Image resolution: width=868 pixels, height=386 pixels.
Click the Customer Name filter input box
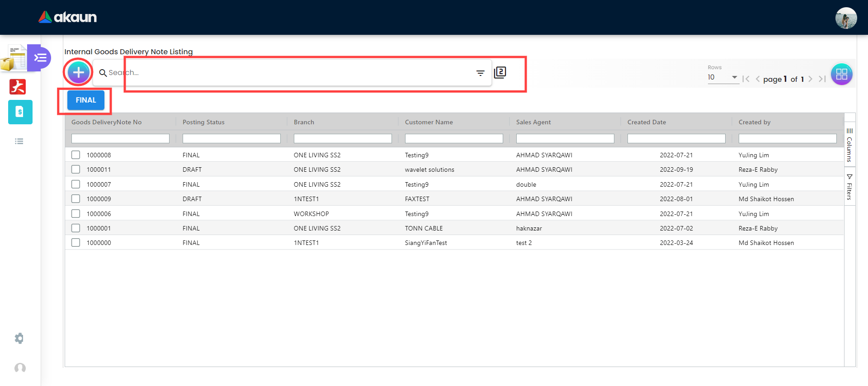(x=454, y=139)
